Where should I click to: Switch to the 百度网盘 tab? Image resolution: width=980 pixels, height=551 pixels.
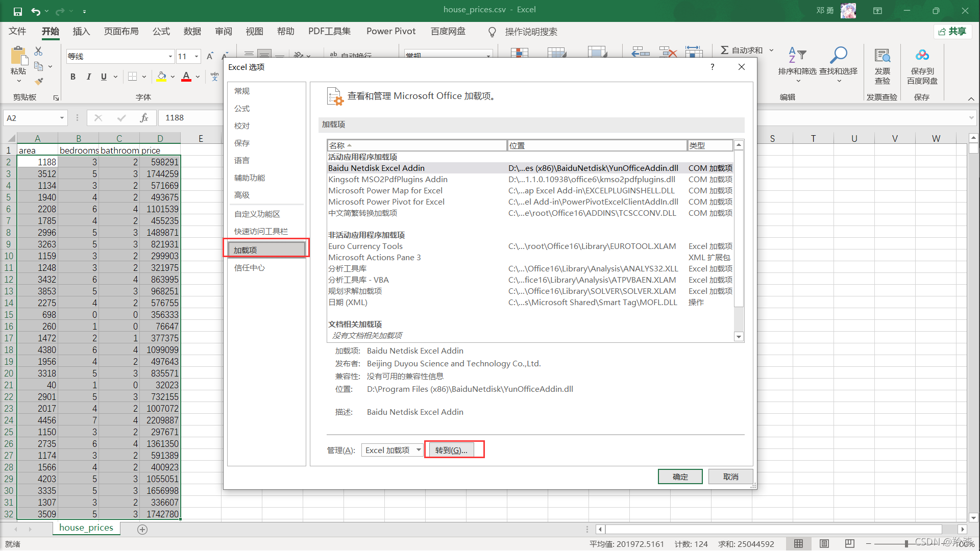tap(448, 32)
